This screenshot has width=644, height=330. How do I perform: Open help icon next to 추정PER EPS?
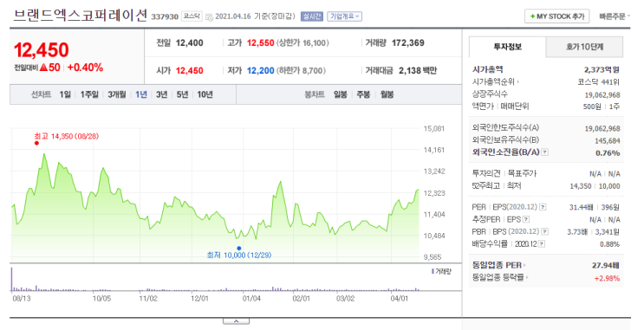pos(526,220)
